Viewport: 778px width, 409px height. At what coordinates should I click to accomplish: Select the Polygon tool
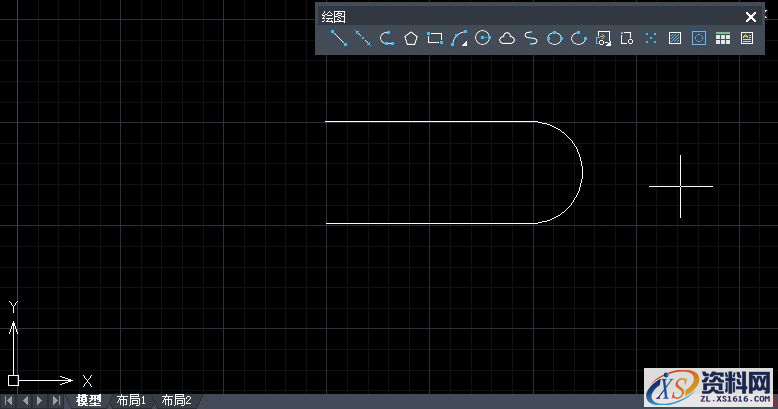411,39
